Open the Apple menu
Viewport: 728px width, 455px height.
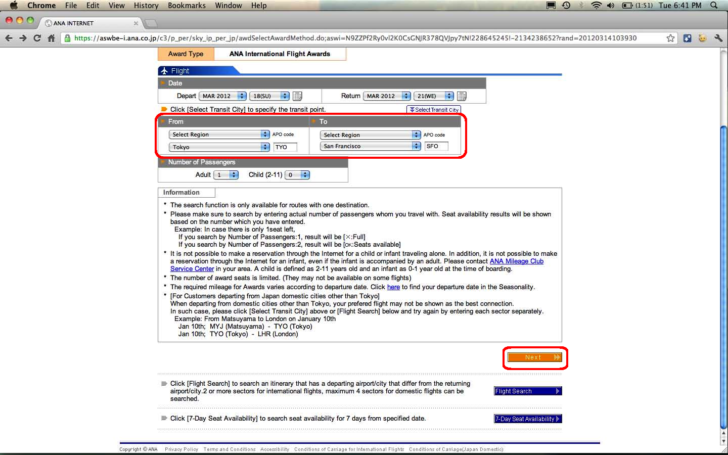click(x=13, y=5)
